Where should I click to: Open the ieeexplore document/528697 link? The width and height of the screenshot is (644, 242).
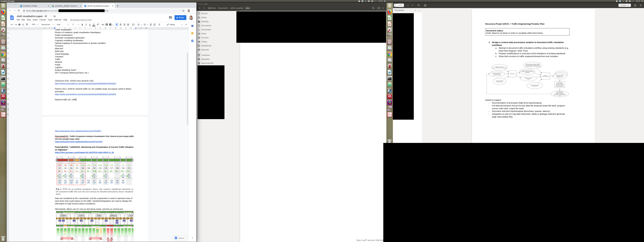point(78,131)
